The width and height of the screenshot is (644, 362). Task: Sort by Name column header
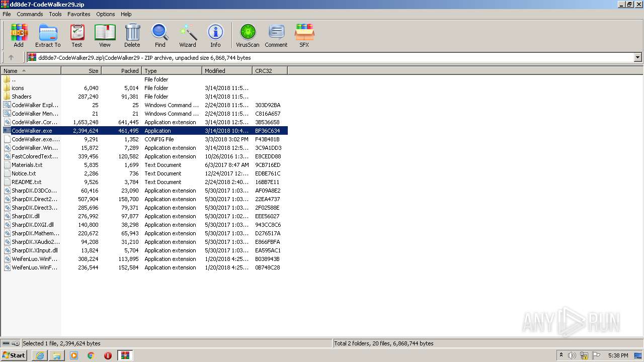coord(31,71)
